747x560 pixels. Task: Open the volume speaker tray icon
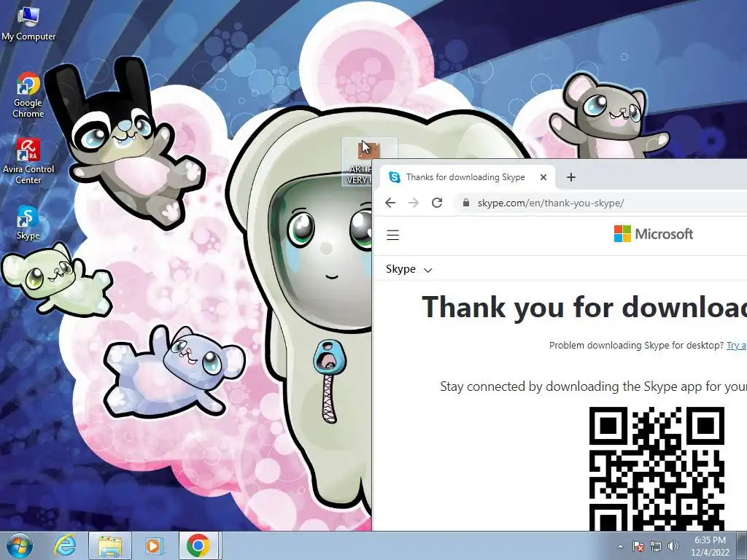[x=673, y=546]
